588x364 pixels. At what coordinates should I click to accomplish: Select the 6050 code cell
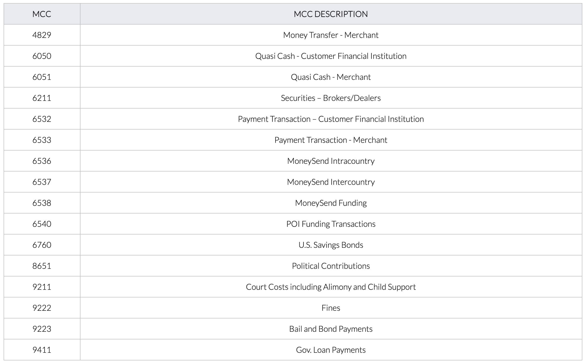tap(42, 56)
